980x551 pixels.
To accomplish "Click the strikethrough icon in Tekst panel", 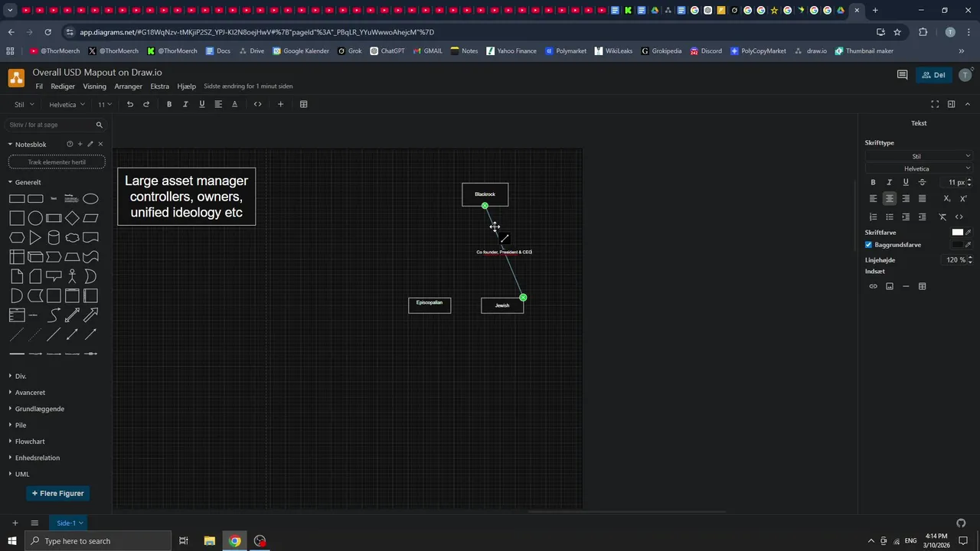I will [x=922, y=182].
